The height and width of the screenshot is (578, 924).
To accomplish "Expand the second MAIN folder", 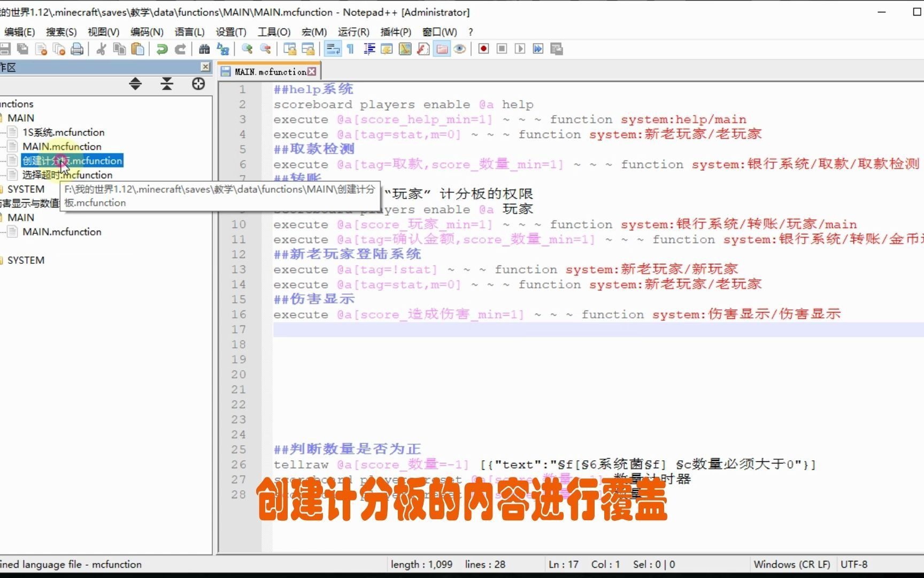I will [20, 217].
